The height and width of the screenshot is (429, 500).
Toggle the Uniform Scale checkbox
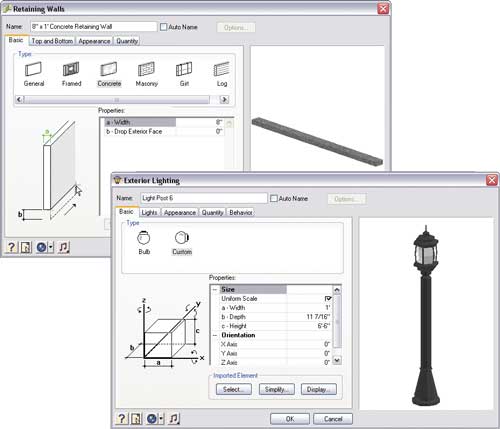(x=328, y=299)
